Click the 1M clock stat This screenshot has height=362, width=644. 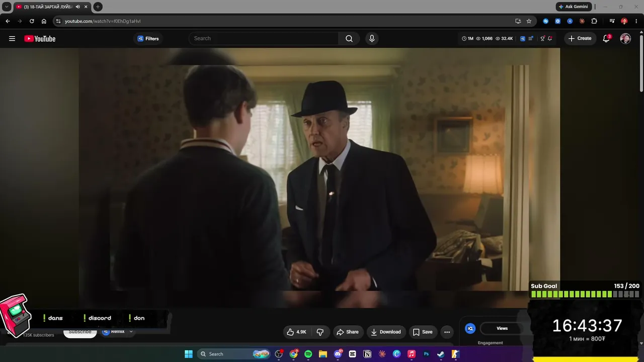pos(468,39)
